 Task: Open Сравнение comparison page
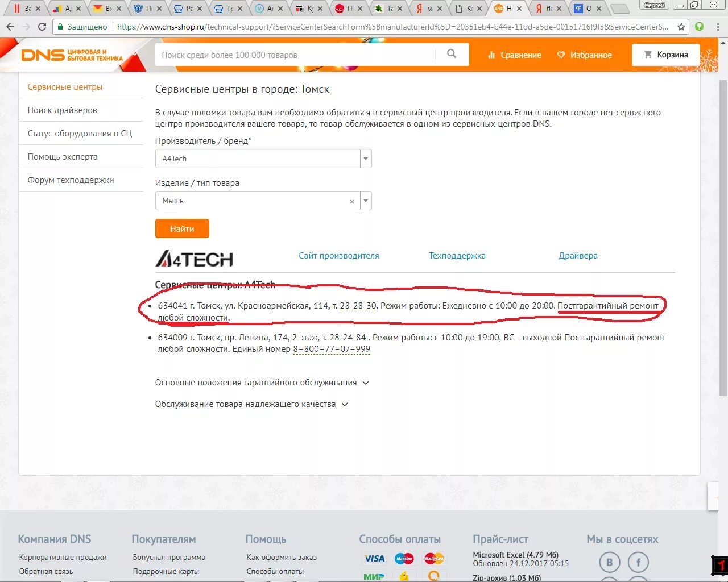click(x=515, y=55)
